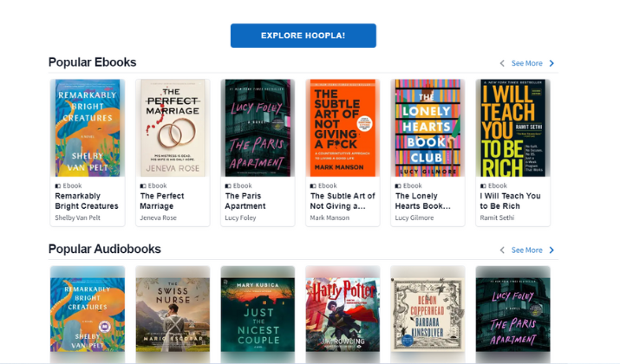Click the Popular Audiobooks heading
The height and width of the screenshot is (364, 620).
click(x=104, y=249)
